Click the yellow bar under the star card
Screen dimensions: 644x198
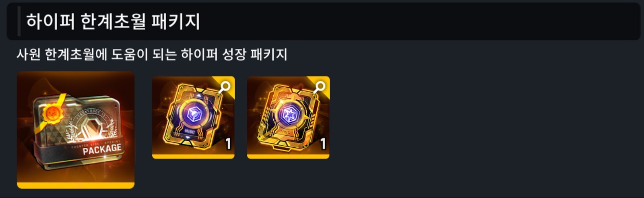tap(288, 156)
